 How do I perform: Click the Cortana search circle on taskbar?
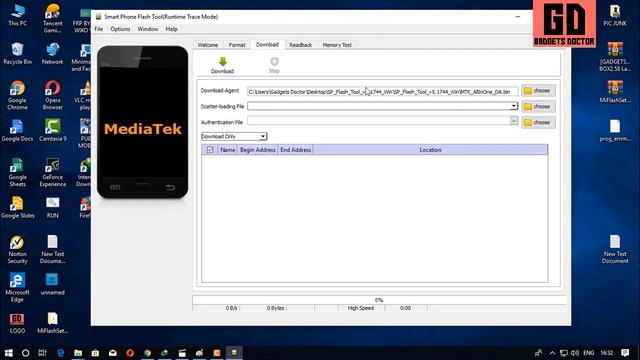click(x=25, y=353)
